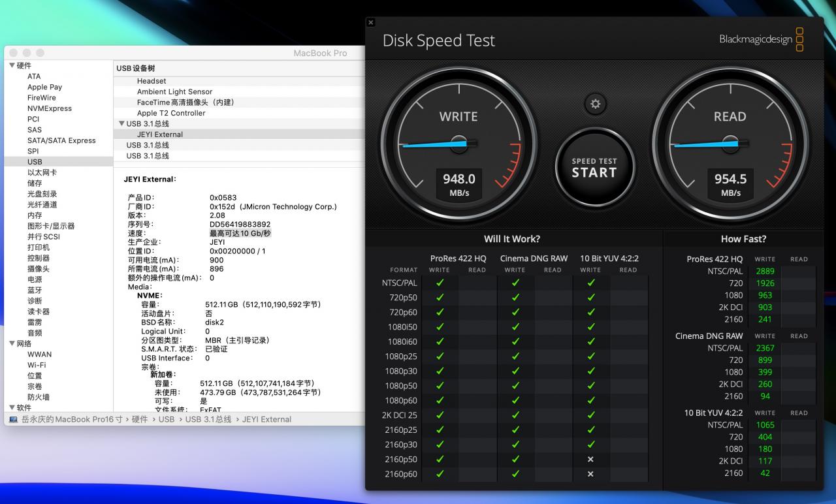Viewport: 836px width, 504px height.
Task: Select SATA/SATA Express in sidebar
Action: tap(61, 140)
